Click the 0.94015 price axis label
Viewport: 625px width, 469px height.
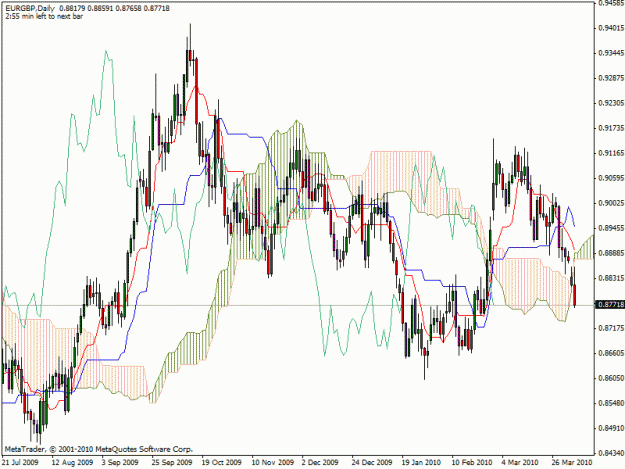[x=611, y=28]
